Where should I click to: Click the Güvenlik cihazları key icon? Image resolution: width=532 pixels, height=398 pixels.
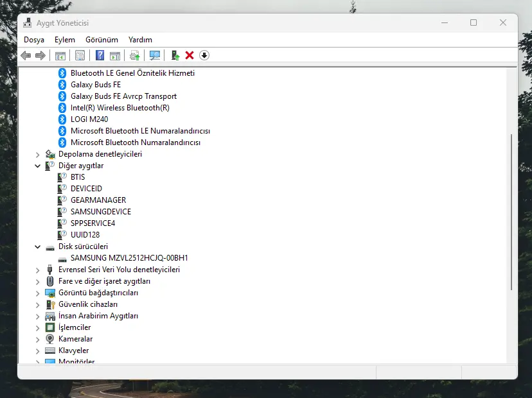click(50, 304)
